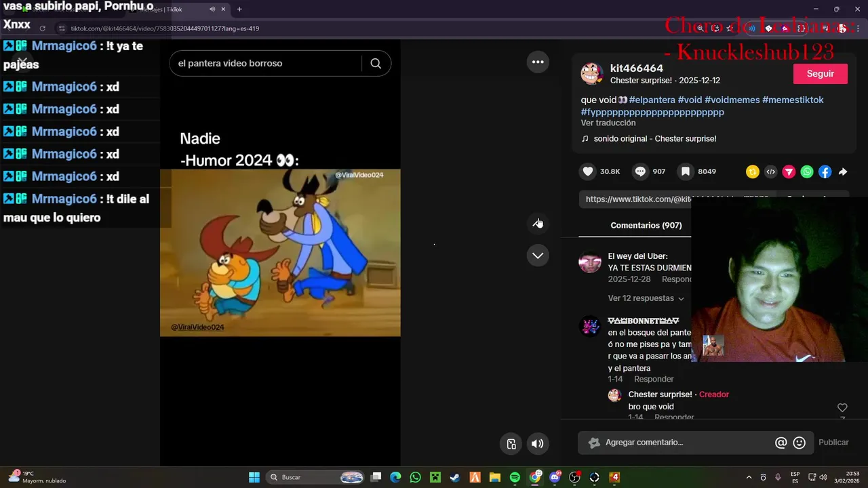Share to WhatsApp icon
This screenshot has width=868, height=488.
(x=807, y=172)
